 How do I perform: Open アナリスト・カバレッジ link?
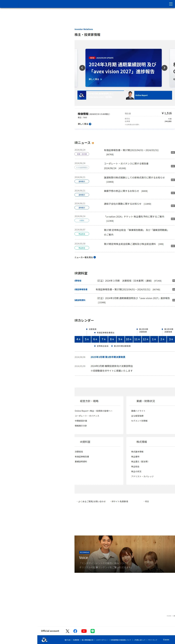tap(142, 476)
